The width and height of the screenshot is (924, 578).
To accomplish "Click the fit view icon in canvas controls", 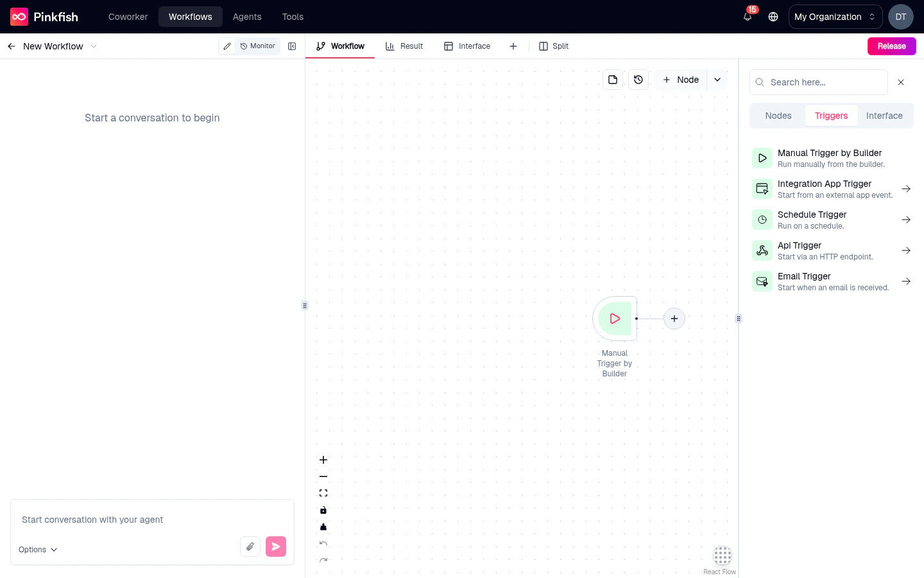I will click(x=323, y=493).
